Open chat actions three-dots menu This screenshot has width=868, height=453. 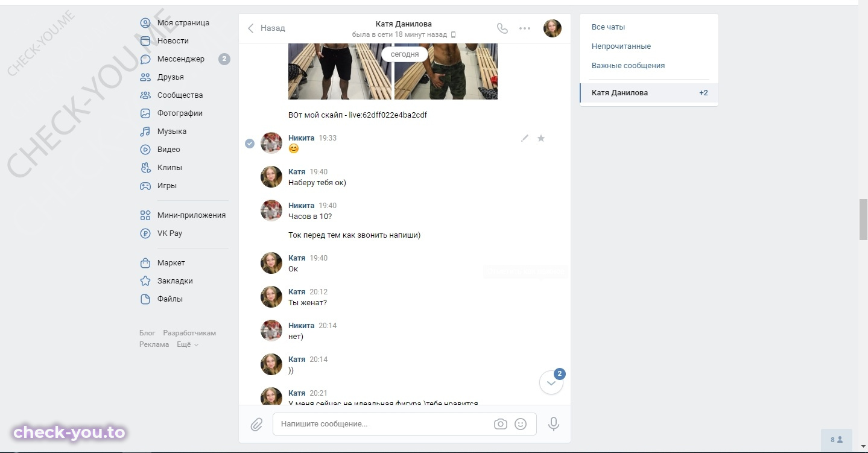click(525, 28)
